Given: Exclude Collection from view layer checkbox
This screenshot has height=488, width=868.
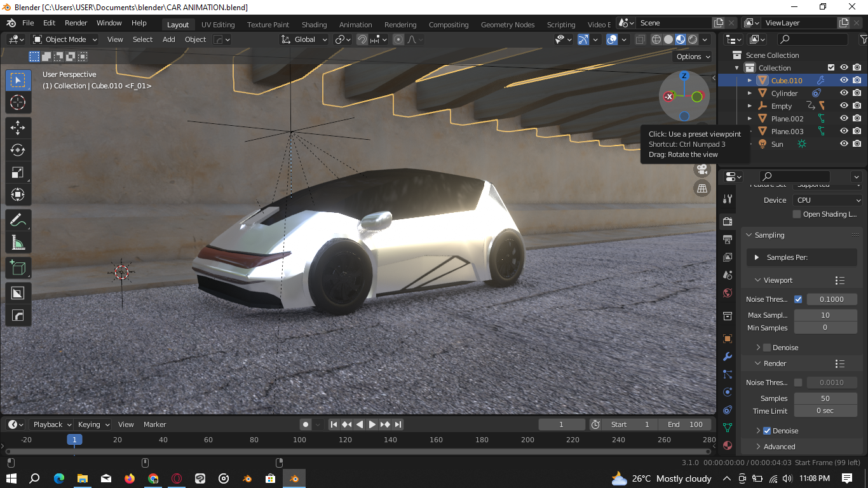Looking at the screenshot, I should [x=831, y=67].
